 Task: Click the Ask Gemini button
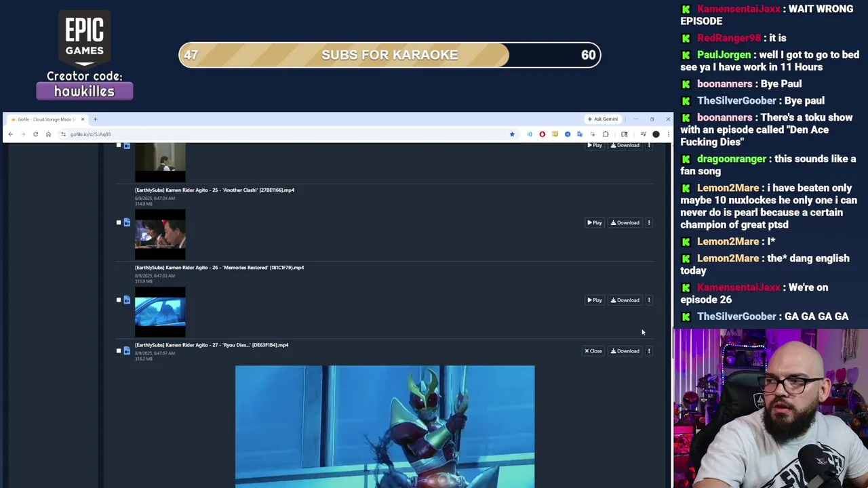pos(603,119)
